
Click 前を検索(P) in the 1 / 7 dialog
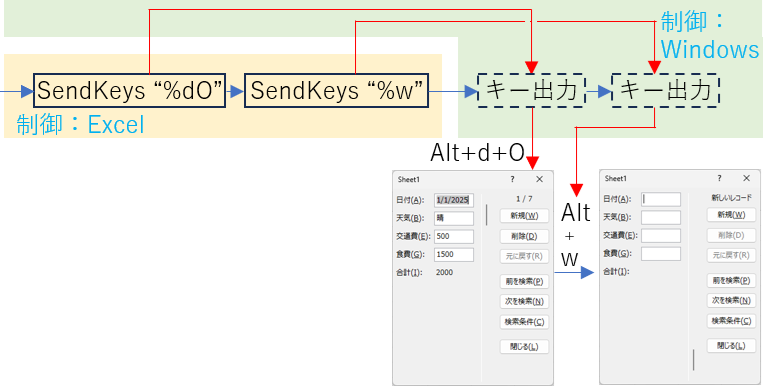524,281
